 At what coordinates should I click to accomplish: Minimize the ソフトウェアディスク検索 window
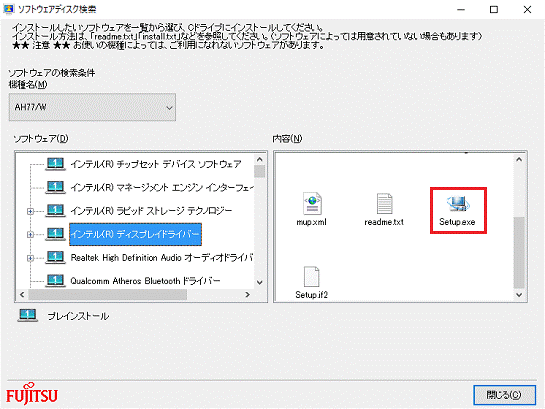(x=461, y=9)
